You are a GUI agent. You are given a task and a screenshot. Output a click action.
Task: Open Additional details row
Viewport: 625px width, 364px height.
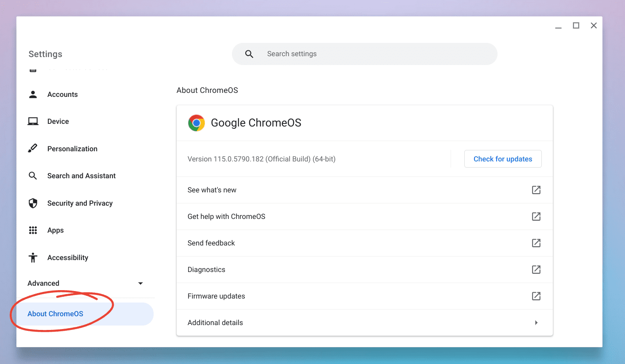tap(365, 322)
